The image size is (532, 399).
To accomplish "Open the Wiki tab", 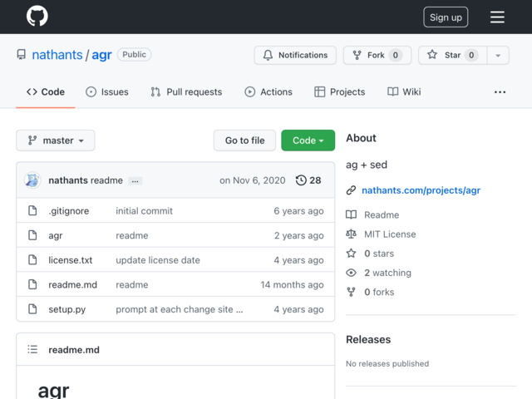I will 404,92.
